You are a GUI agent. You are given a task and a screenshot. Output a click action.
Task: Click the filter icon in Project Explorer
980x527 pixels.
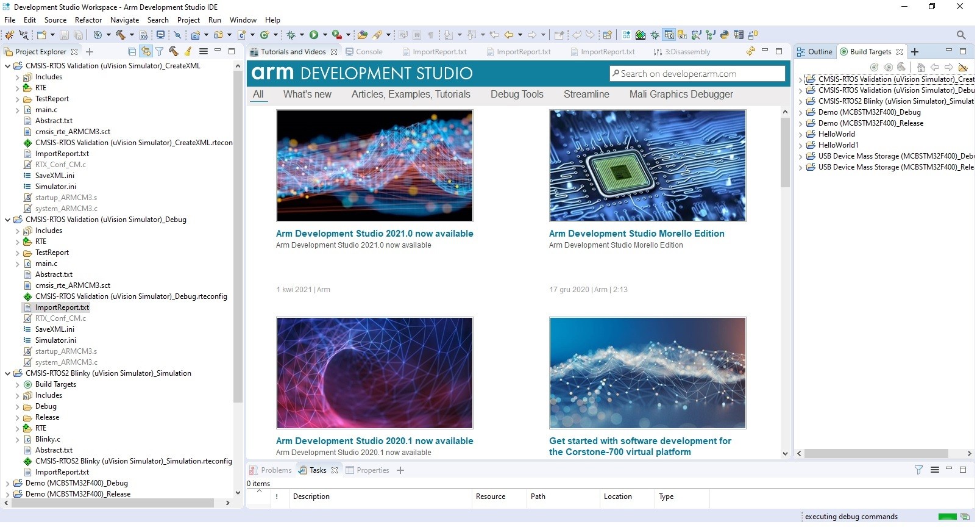click(160, 52)
